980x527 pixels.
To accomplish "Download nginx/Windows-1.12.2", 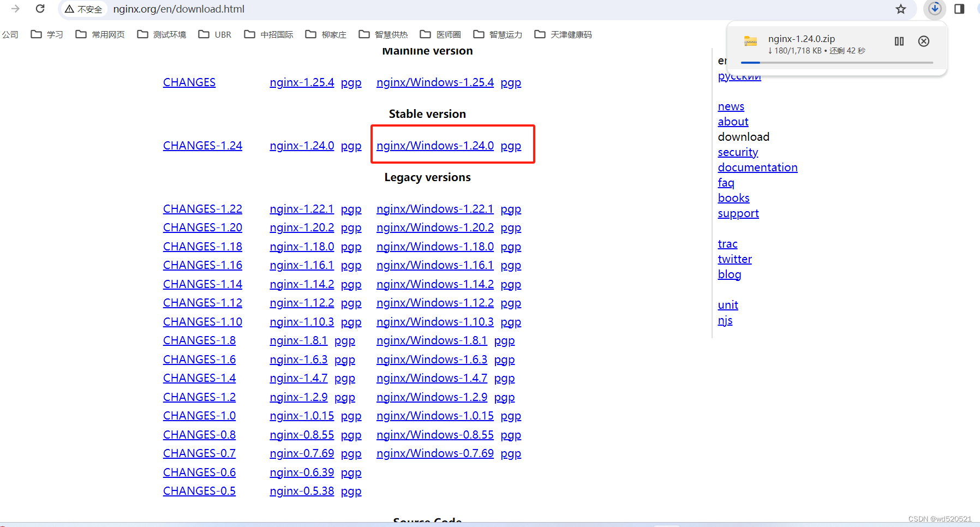I will [435, 303].
